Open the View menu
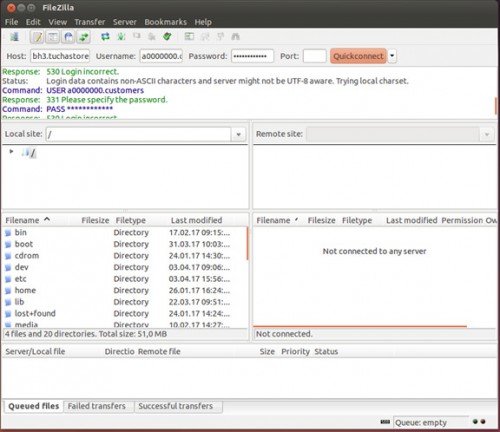The image size is (500, 432). coord(57,22)
